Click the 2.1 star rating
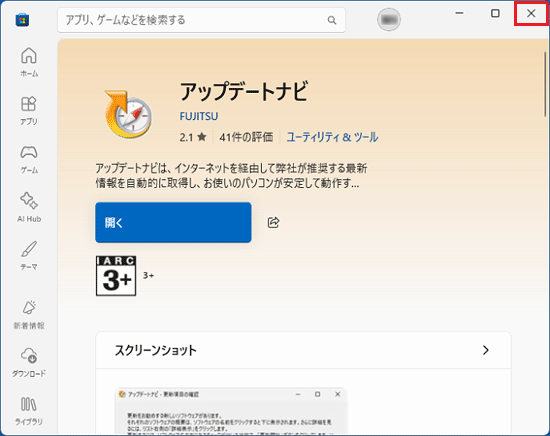 (x=193, y=137)
